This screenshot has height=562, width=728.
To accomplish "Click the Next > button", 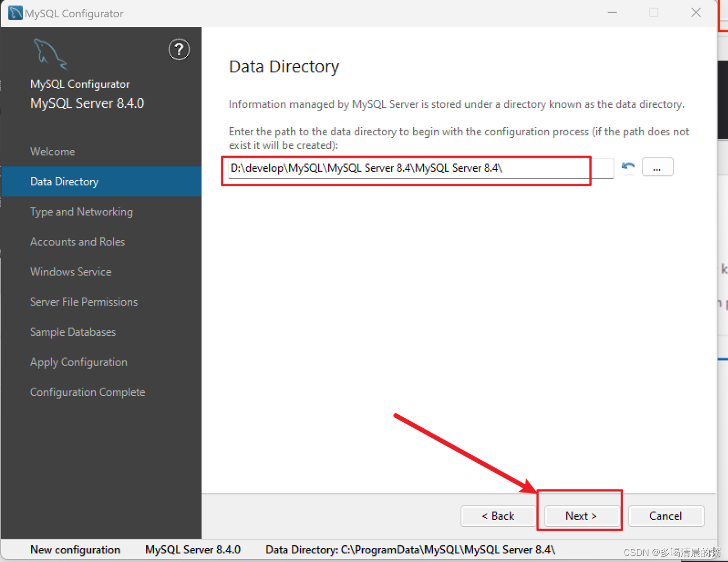I will point(582,516).
